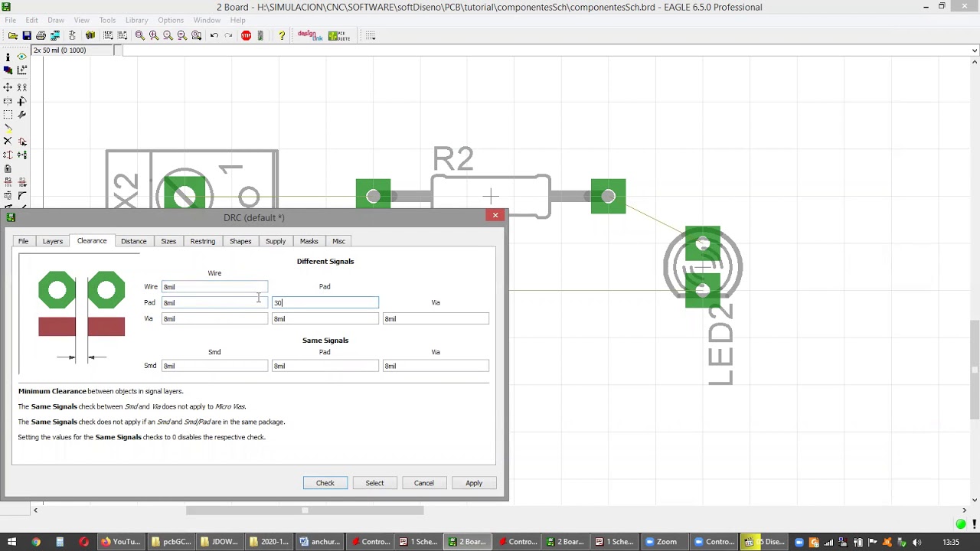Click the DRC Check button
Image resolution: width=980 pixels, height=551 pixels.
click(x=325, y=483)
